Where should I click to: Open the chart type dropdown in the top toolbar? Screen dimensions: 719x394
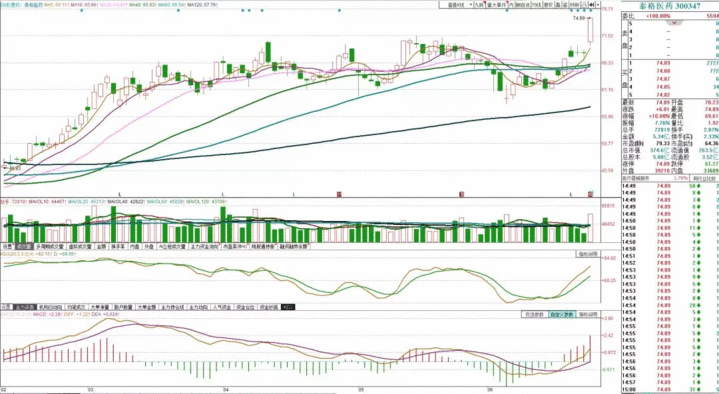pos(457,5)
